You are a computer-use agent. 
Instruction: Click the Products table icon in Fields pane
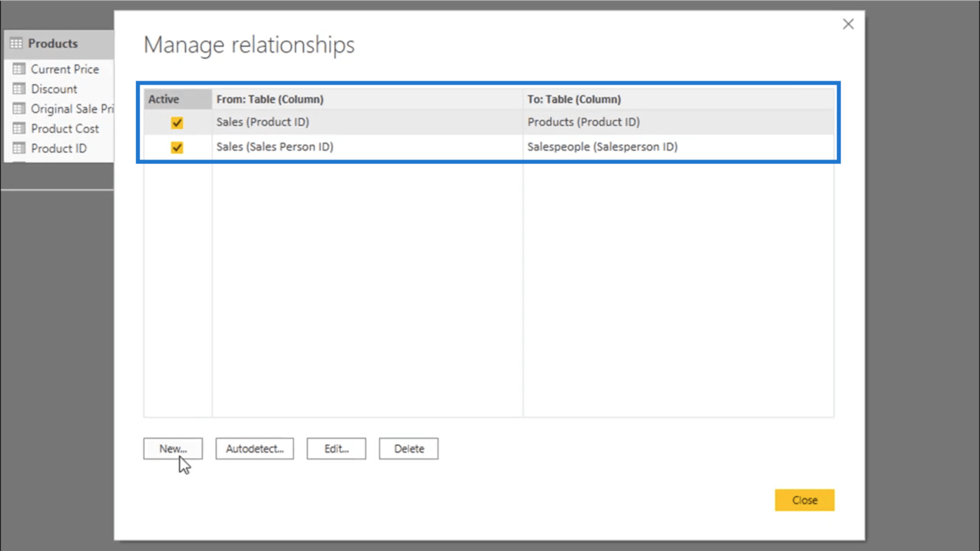(x=16, y=43)
